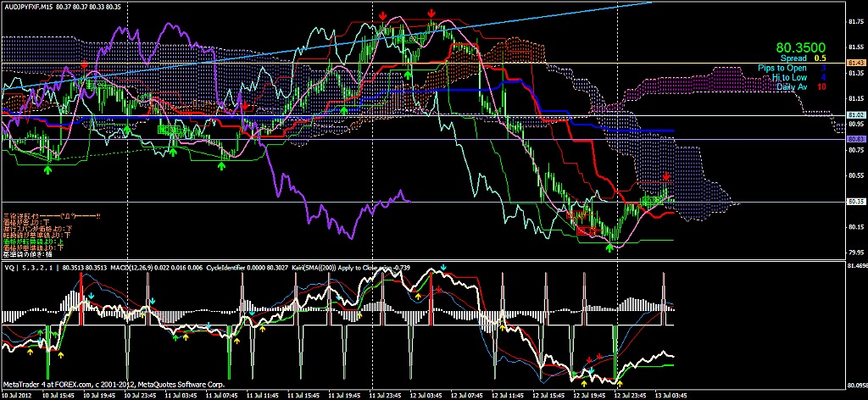
Task: Select the red arrow at the chart's upper left
Action: [x=84, y=65]
